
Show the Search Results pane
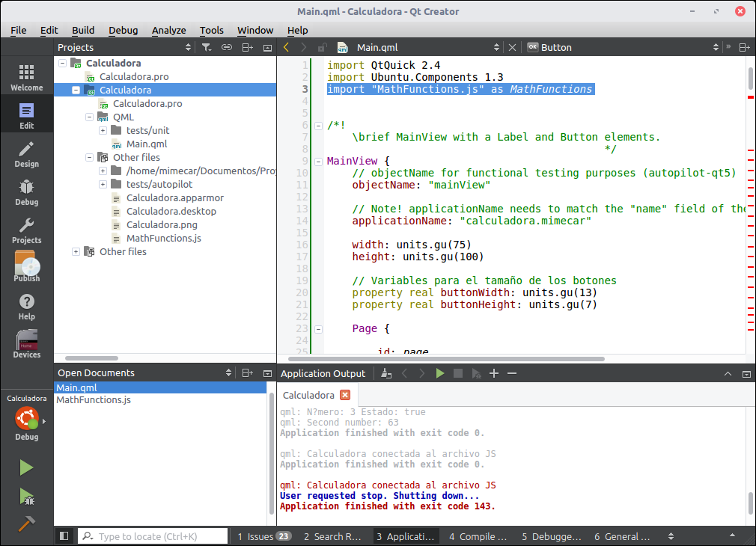pos(332,536)
